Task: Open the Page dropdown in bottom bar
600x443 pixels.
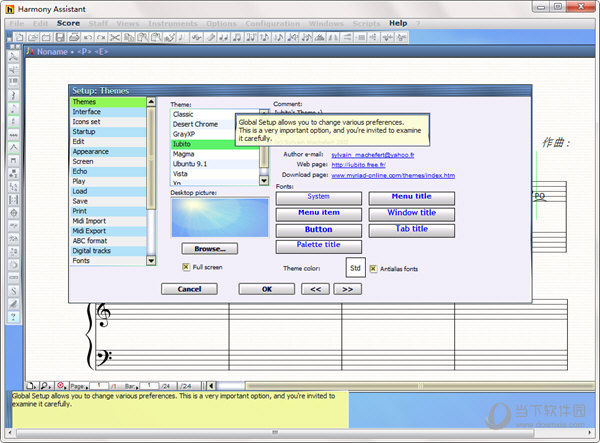Action: [79, 386]
